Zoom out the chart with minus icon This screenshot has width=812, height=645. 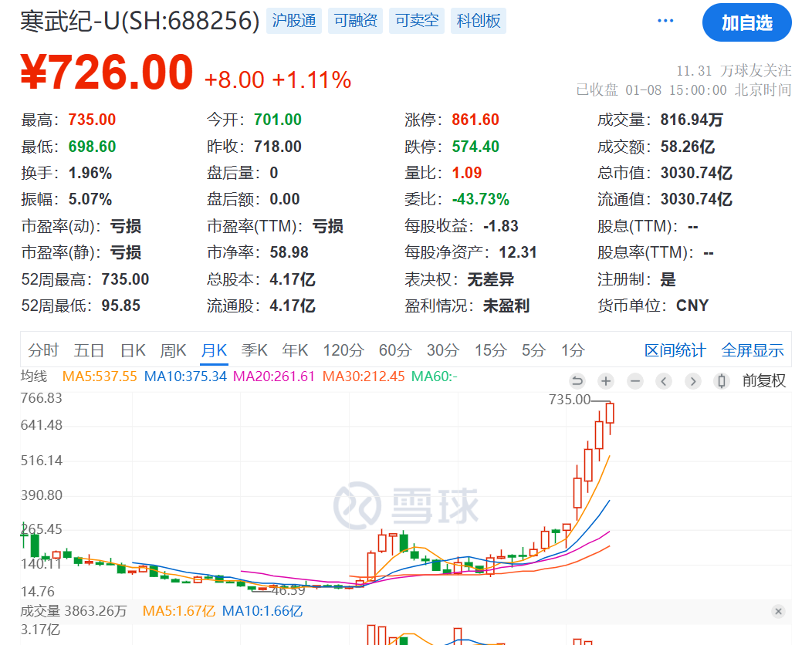[635, 381]
